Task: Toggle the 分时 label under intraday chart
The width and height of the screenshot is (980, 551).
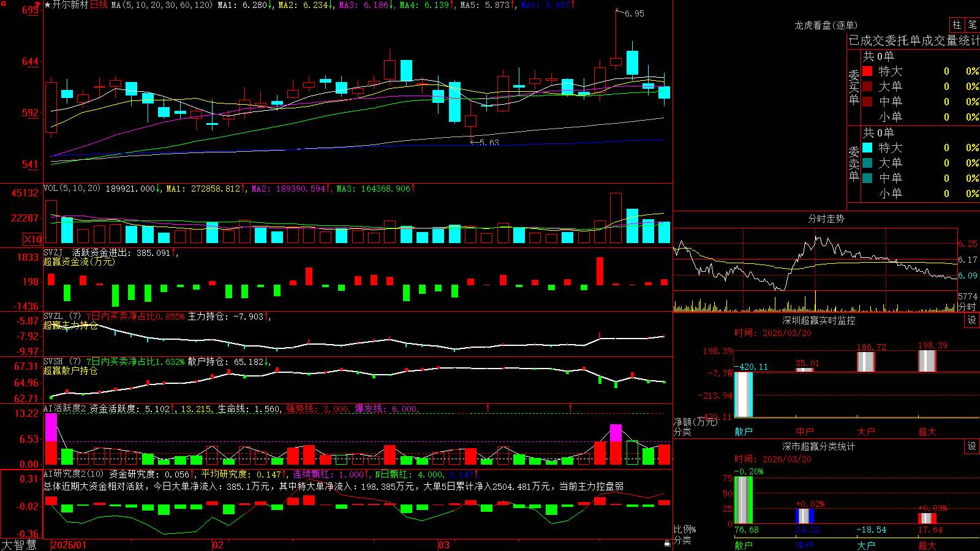Action: coord(967,307)
